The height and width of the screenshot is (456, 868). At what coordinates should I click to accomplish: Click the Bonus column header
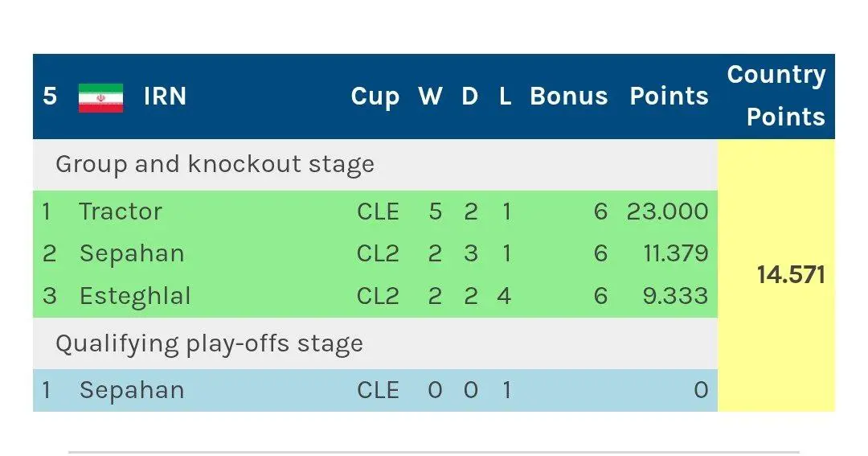click(569, 97)
